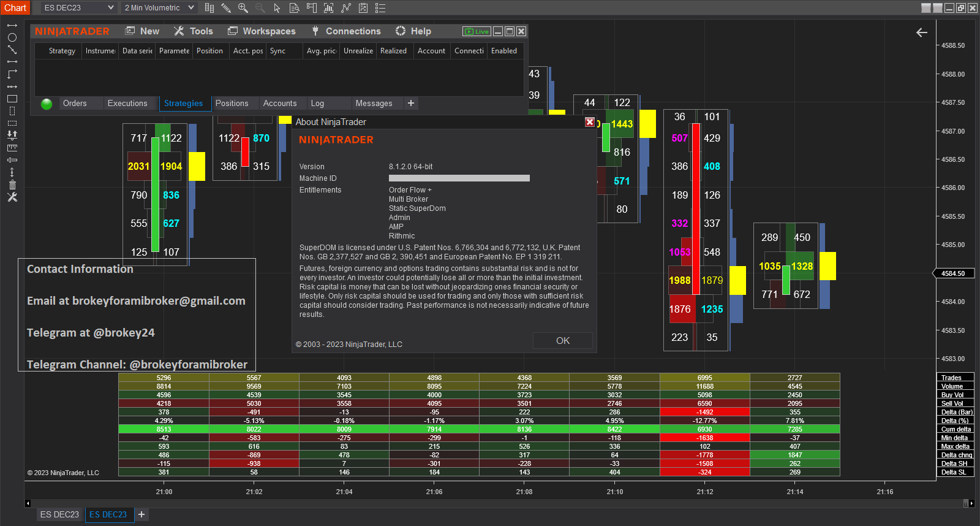Screen dimensions: 980x526
Task: Select the diagonal arrow line tool
Action: pos(12,50)
